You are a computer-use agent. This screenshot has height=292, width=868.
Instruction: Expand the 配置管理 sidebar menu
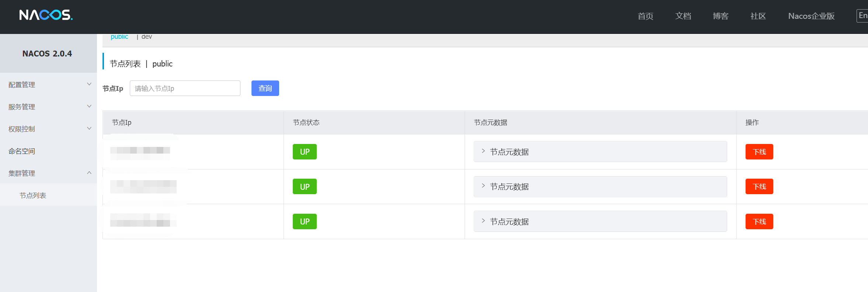48,85
